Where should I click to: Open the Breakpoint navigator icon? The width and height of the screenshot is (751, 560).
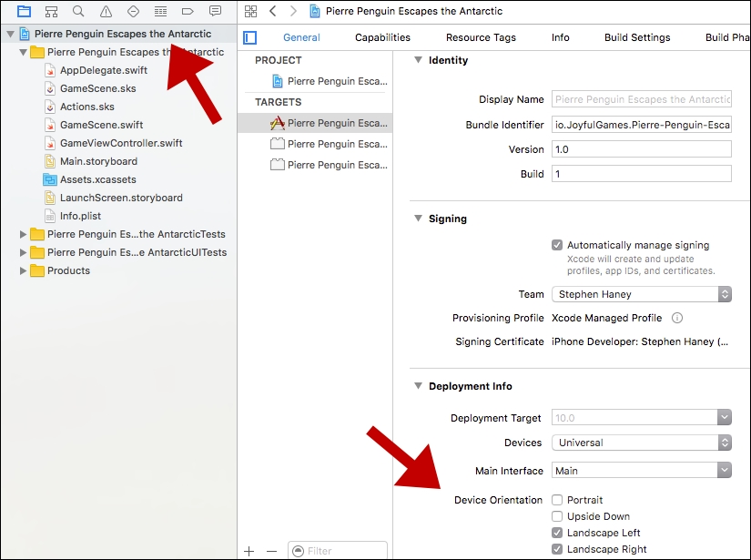click(188, 11)
